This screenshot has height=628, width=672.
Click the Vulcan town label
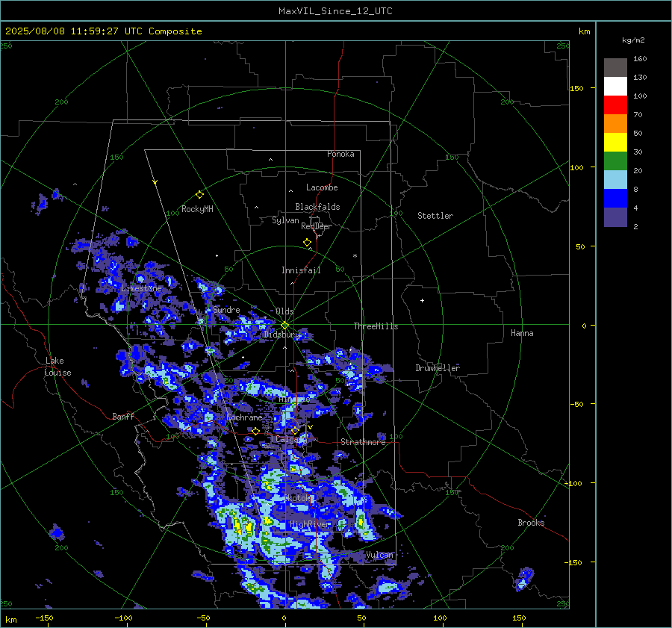(379, 555)
